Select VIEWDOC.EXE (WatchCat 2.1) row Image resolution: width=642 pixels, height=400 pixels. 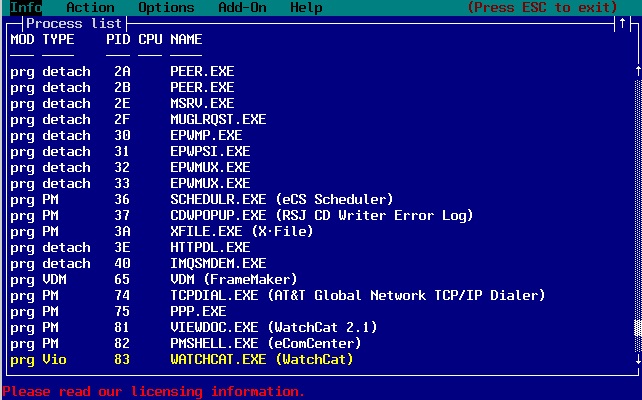[x=194, y=327]
